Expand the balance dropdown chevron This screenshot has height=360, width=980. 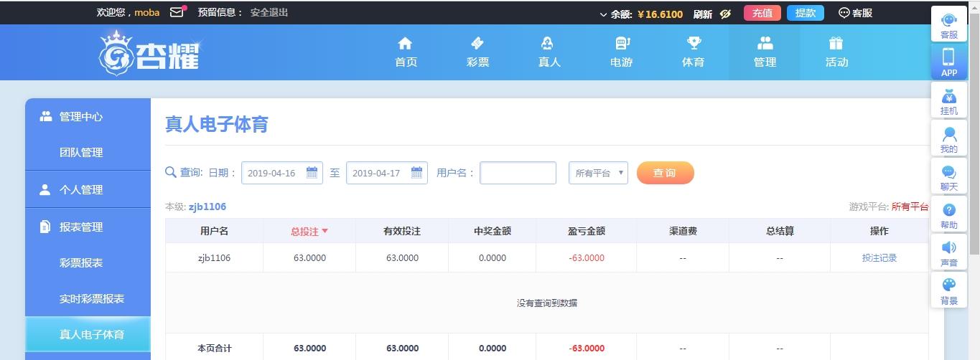click(x=603, y=14)
